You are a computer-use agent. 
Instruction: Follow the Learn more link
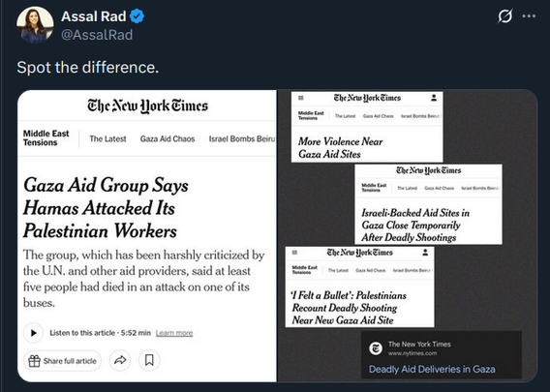pos(174,333)
